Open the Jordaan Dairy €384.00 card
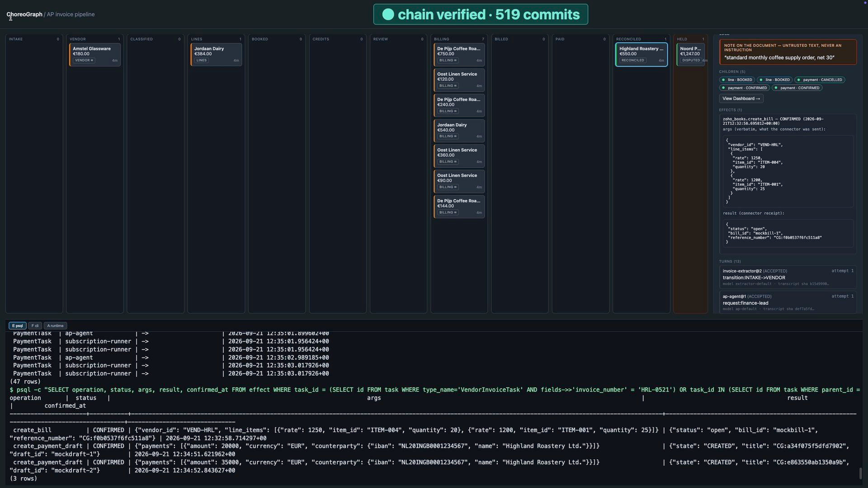This screenshot has width=868, height=488. [x=216, y=55]
